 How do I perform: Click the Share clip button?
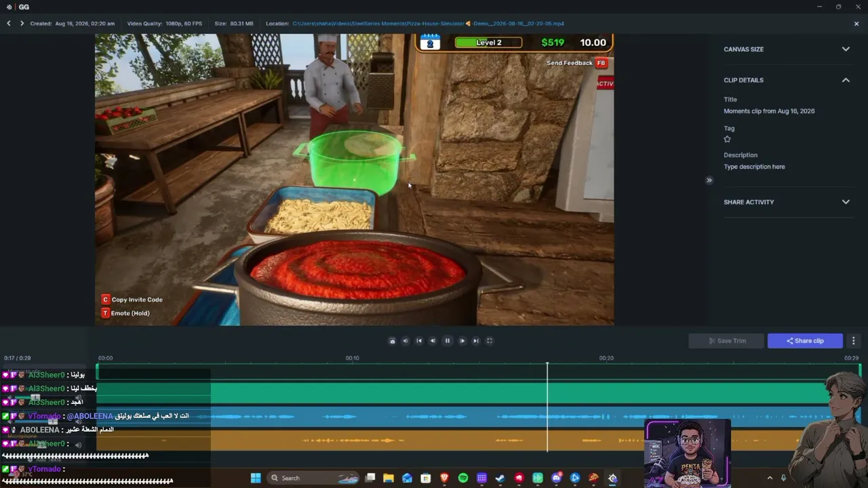click(805, 341)
